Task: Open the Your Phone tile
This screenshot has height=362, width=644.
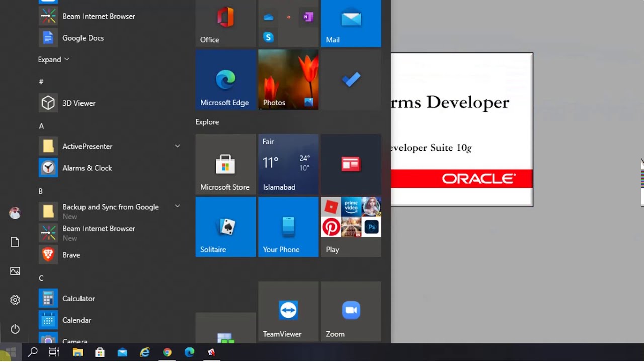Action: pyautogui.click(x=288, y=227)
